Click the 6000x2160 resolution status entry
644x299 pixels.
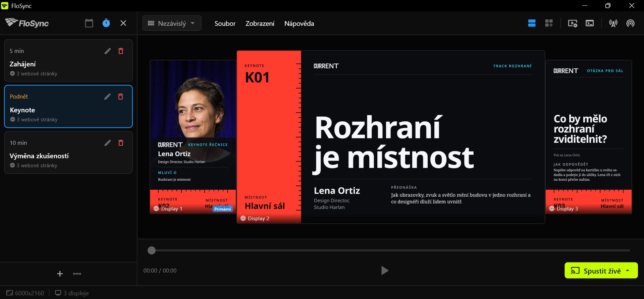[x=25, y=293]
